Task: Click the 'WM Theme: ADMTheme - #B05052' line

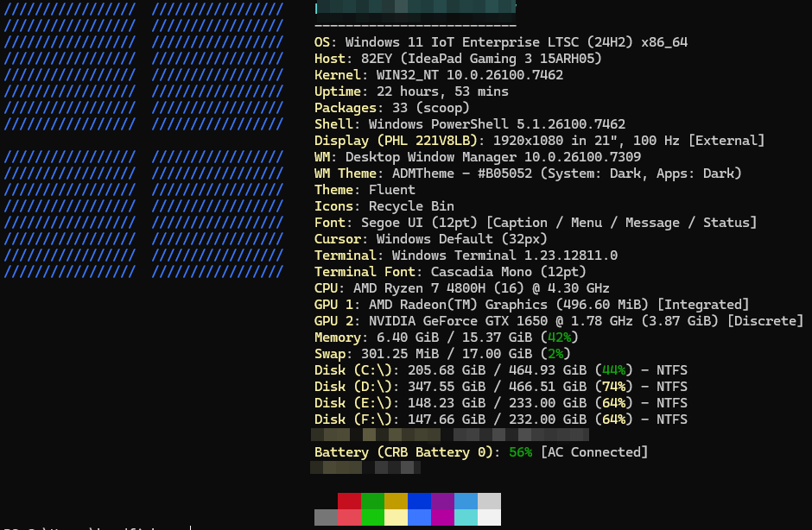Action: 528,174
